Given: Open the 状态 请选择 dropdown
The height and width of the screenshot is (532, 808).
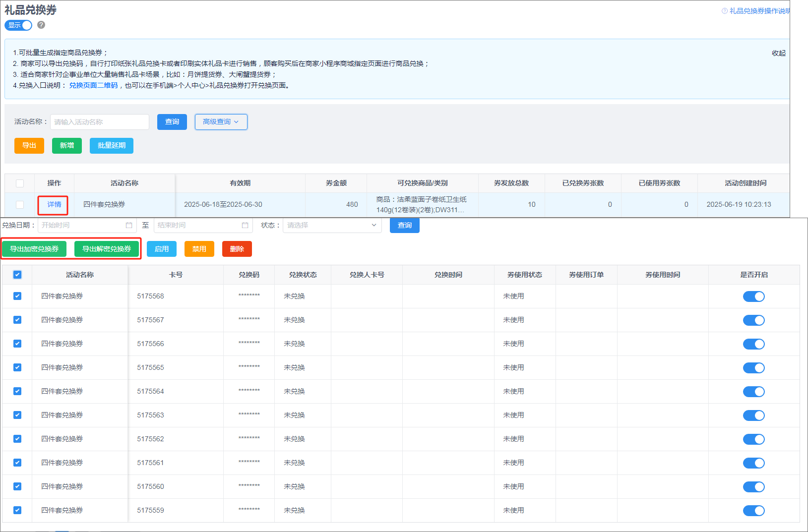Looking at the screenshot, I should click(332, 225).
